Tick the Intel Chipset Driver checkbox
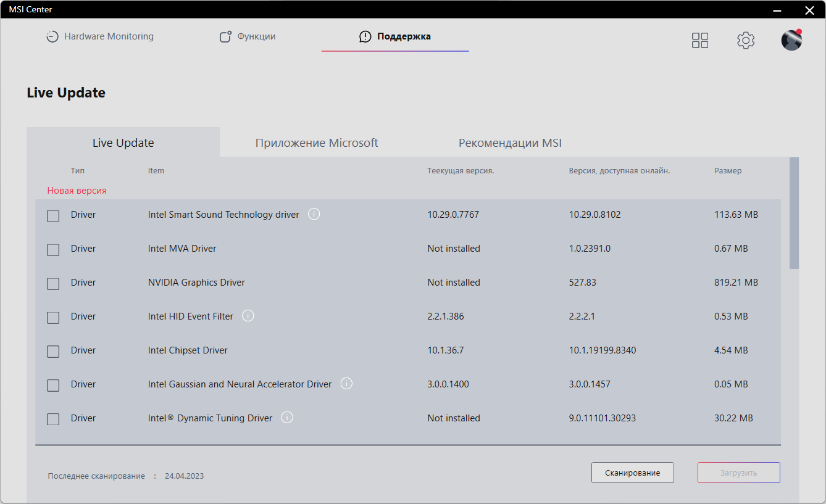 coord(53,352)
